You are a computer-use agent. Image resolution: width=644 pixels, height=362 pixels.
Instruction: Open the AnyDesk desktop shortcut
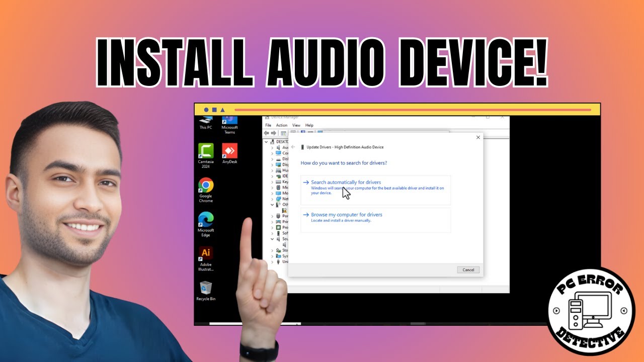(x=229, y=153)
